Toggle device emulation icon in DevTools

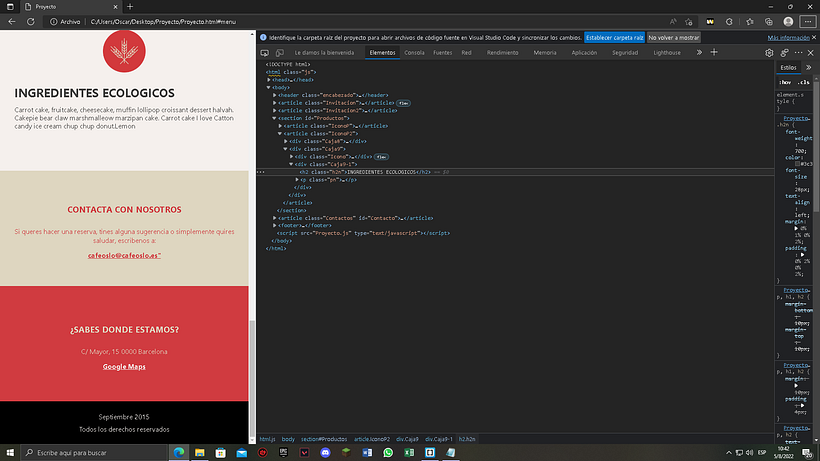(x=280, y=53)
